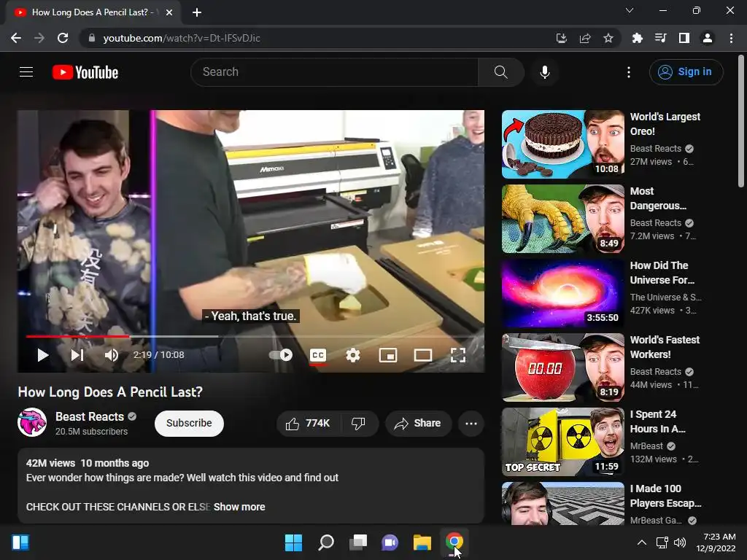Open the 7:23 AM taskbar clock
This screenshot has height=560, width=747.
coord(716,542)
